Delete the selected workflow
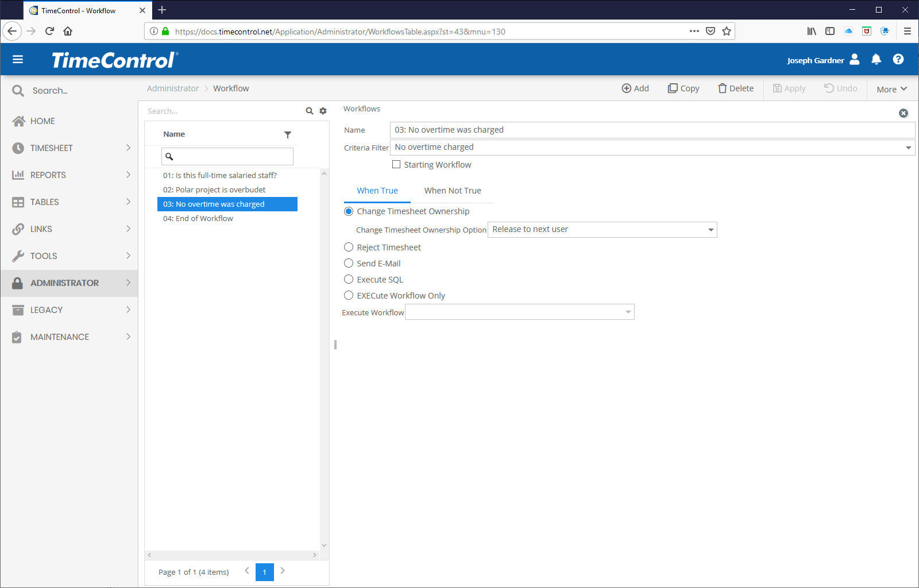Image resolution: width=919 pixels, height=588 pixels. [736, 88]
